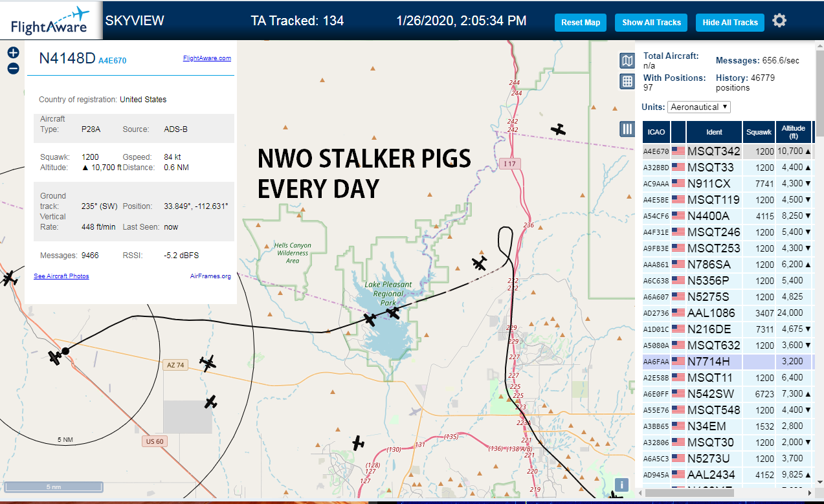This screenshot has height=504, width=824.
Task: Sort table by the ICAO column header
Action: pos(656,132)
